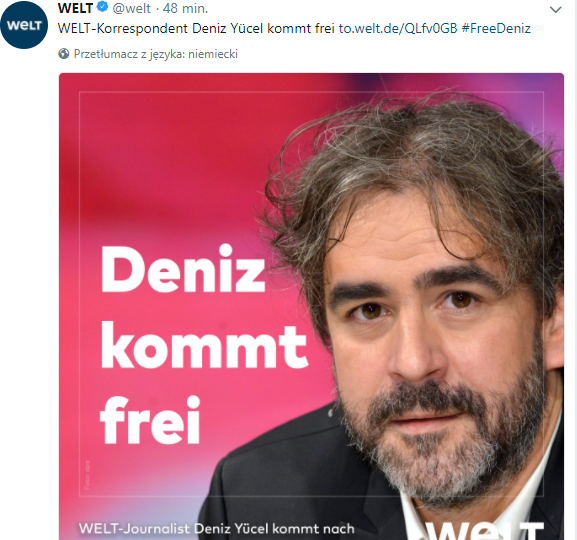Click the globe translate icon
This screenshot has height=540, width=577.
click(64, 54)
